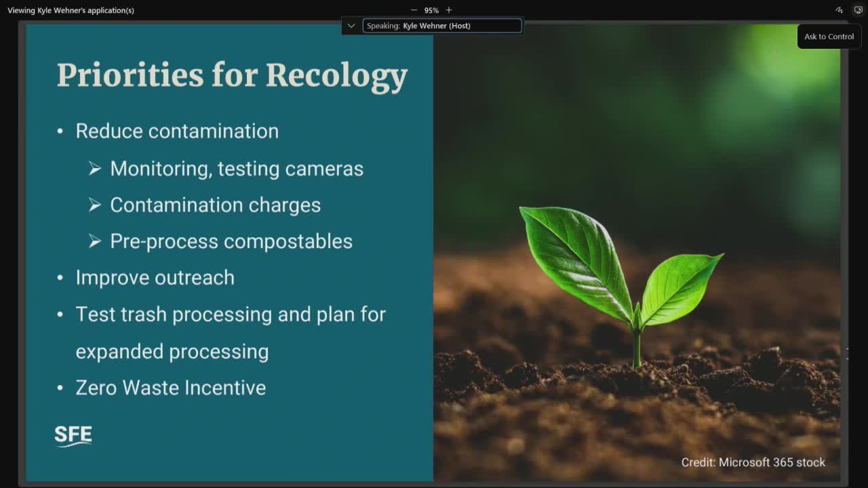This screenshot has height=488, width=868.
Task: Click the Test trash processing bullet text
Action: click(x=231, y=314)
